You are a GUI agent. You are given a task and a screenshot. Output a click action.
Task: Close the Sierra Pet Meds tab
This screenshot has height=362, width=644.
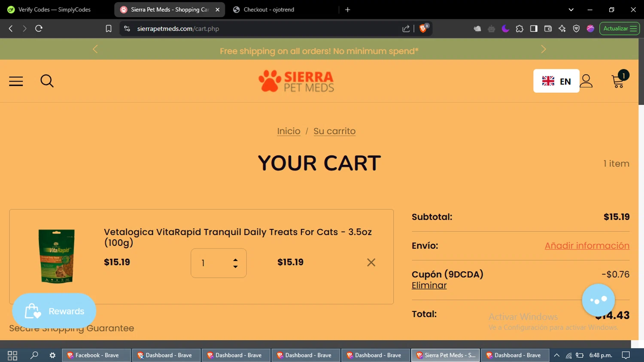[218, 9]
